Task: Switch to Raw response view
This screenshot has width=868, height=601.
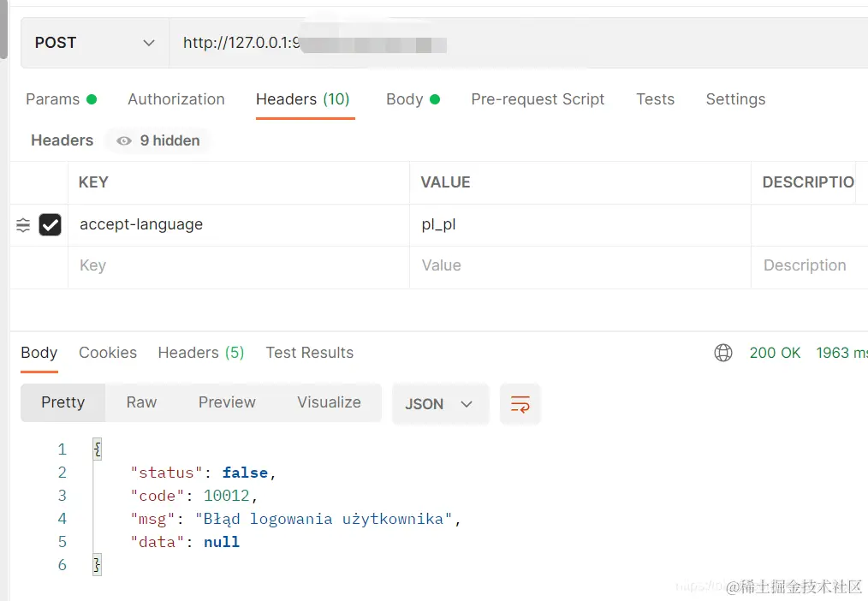Action: (141, 402)
